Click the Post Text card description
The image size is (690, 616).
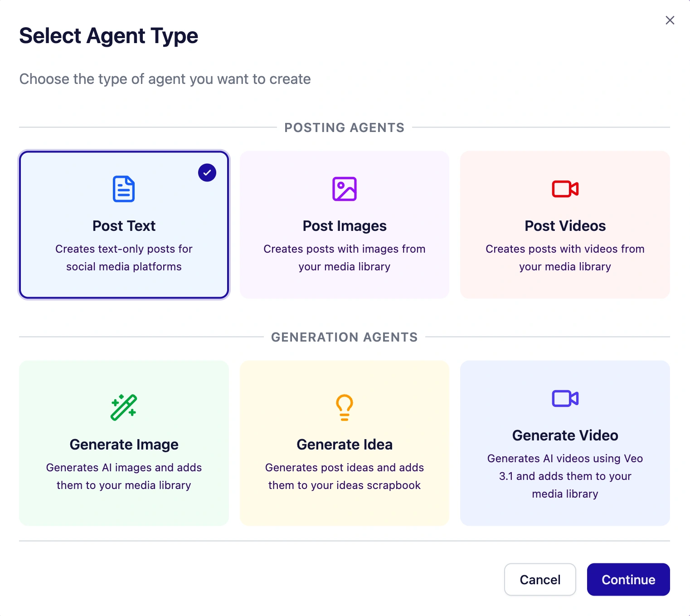pyautogui.click(x=124, y=258)
